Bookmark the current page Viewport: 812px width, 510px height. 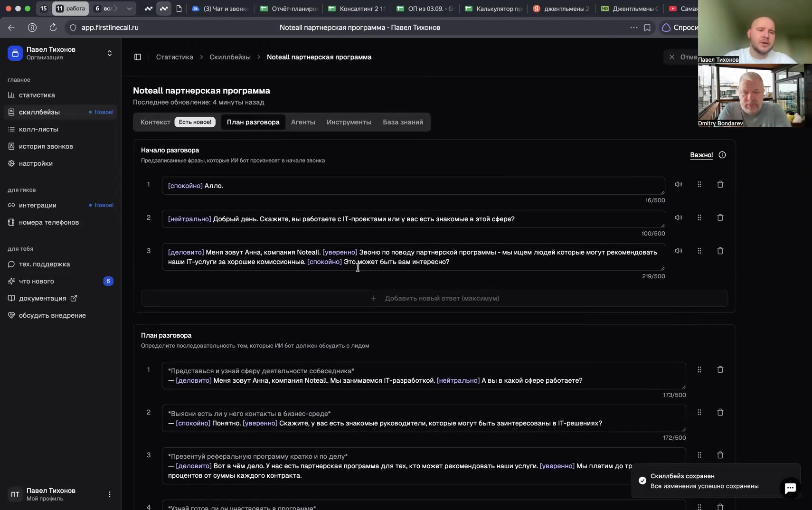click(647, 28)
